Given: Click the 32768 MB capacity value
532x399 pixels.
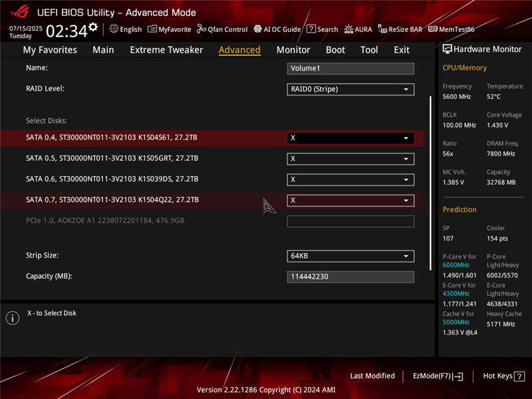Looking at the screenshot, I should coord(501,182).
